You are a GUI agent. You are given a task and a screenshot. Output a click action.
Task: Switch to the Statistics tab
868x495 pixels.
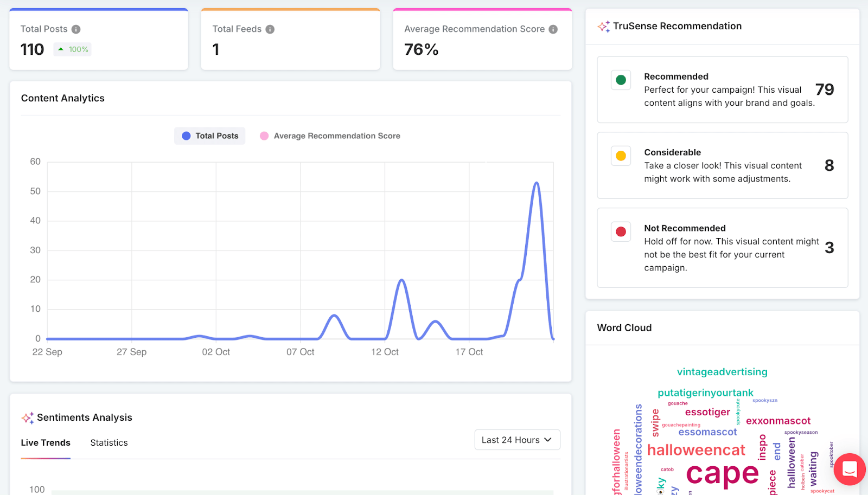tap(108, 442)
